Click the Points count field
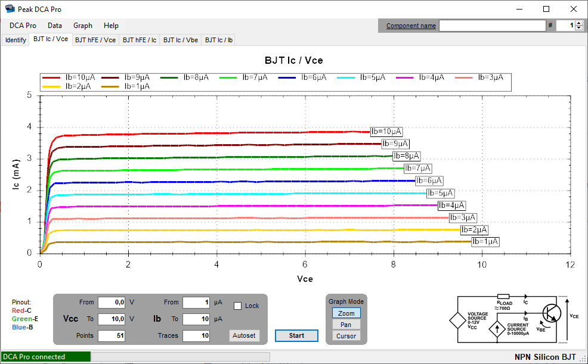 (x=112, y=335)
